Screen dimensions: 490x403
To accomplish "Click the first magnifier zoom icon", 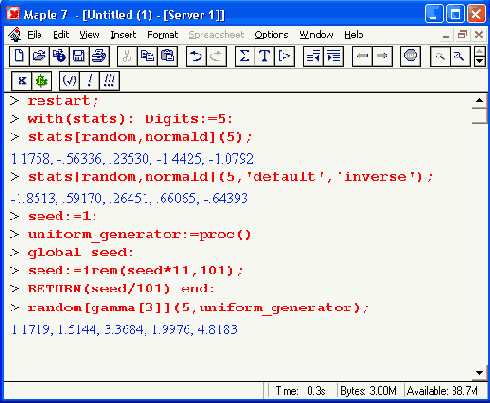I will point(440,56).
